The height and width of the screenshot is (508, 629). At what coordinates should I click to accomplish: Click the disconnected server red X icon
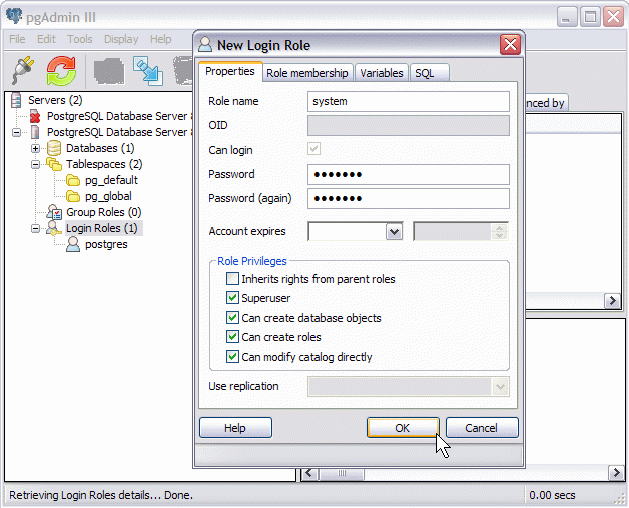tap(35, 116)
